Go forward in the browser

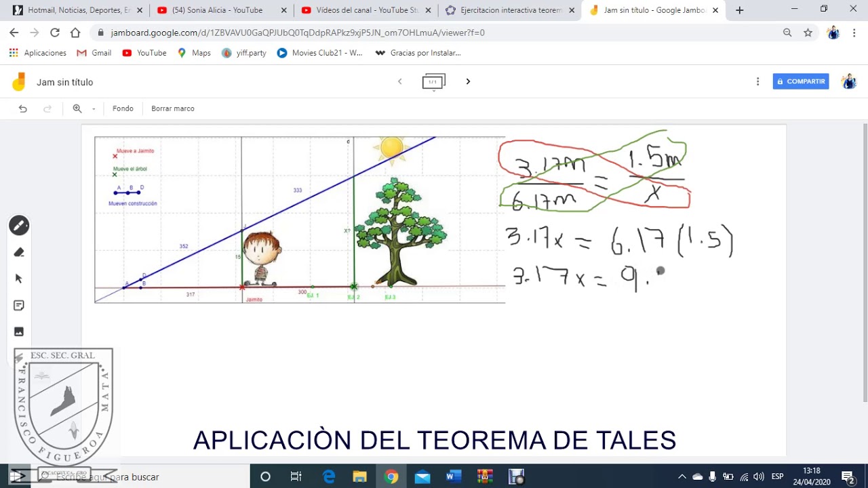(x=35, y=33)
